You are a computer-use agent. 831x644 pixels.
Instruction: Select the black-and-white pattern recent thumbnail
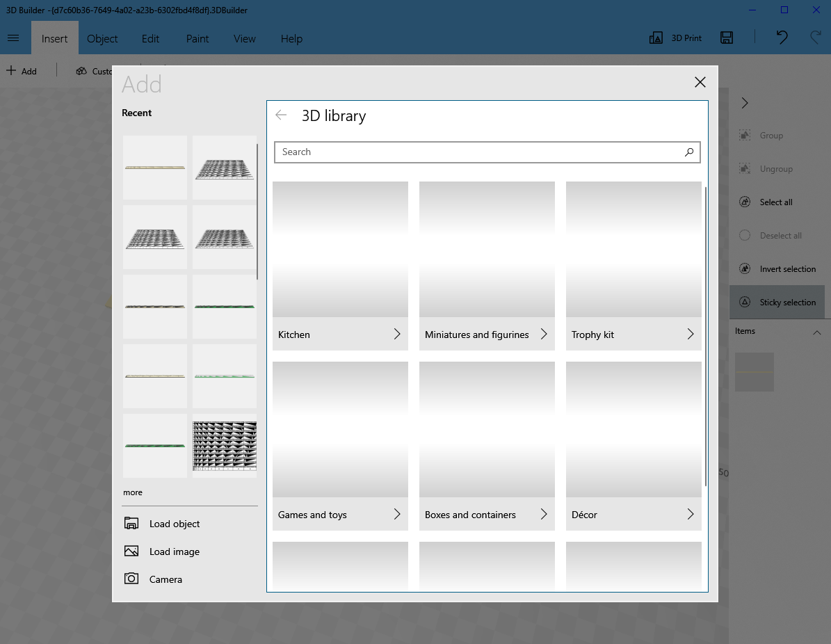pyautogui.click(x=225, y=446)
